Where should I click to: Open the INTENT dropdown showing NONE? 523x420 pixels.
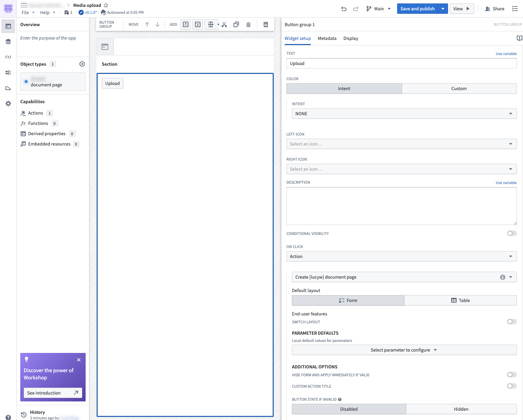[404, 114]
